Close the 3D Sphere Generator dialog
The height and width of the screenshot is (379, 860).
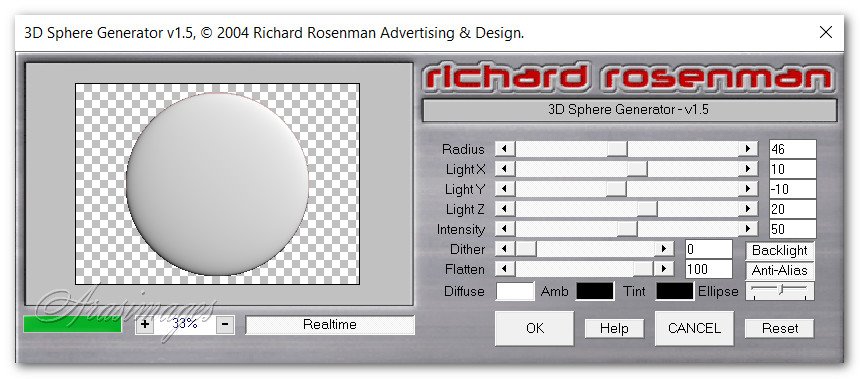click(825, 32)
